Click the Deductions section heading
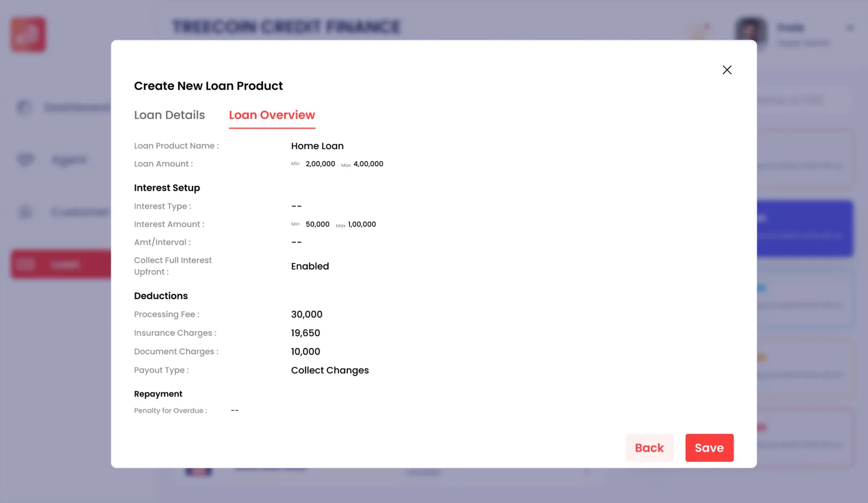 click(161, 295)
